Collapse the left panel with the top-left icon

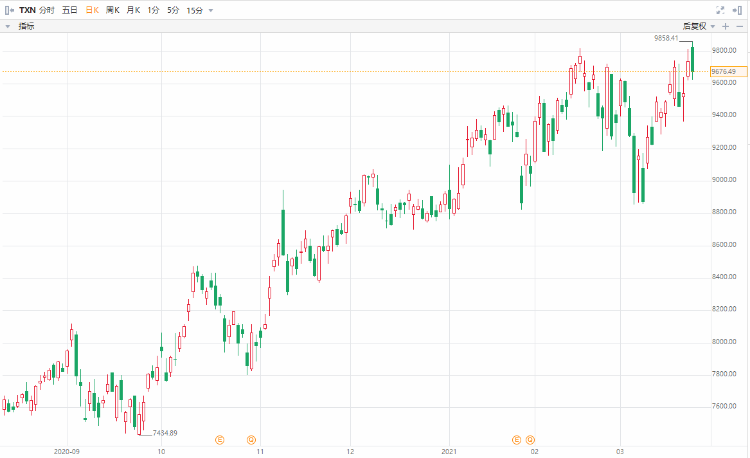point(8,9)
